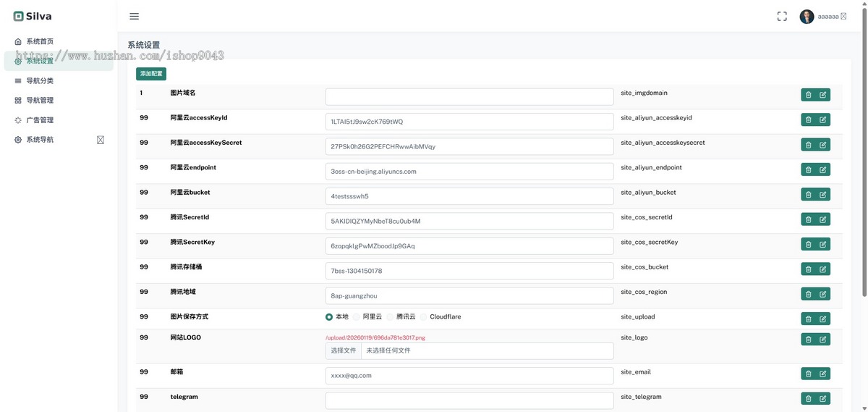The height and width of the screenshot is (412, 868).
Task: Open the /upload/20260119 logo png link
Action: coord(375,337)
